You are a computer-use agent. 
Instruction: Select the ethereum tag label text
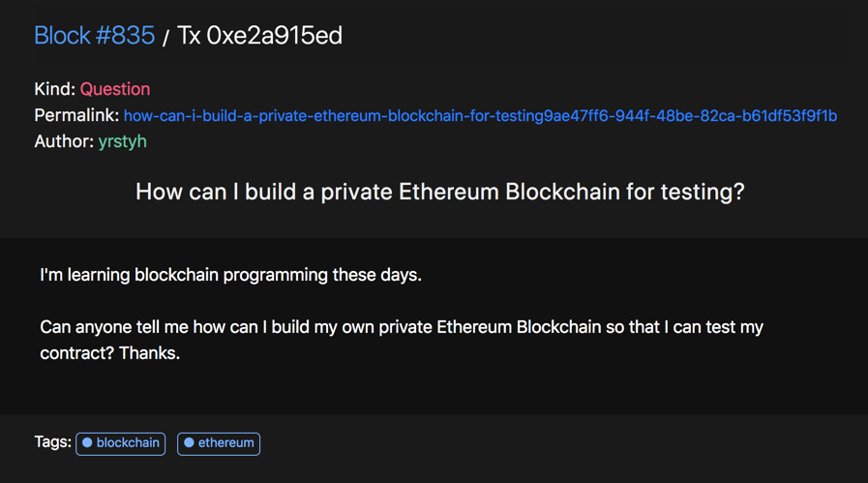pos(225,442)
